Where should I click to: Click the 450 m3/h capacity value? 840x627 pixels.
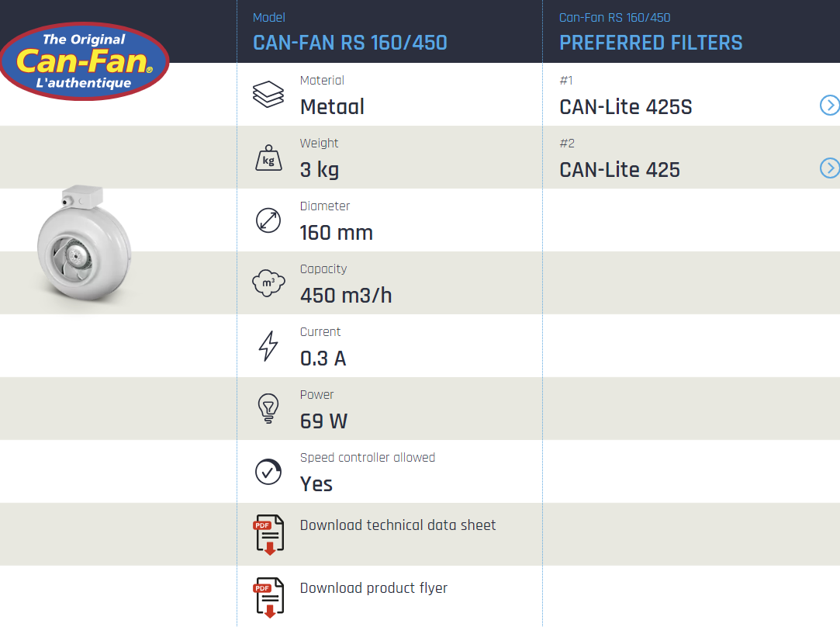click(346, 296)
